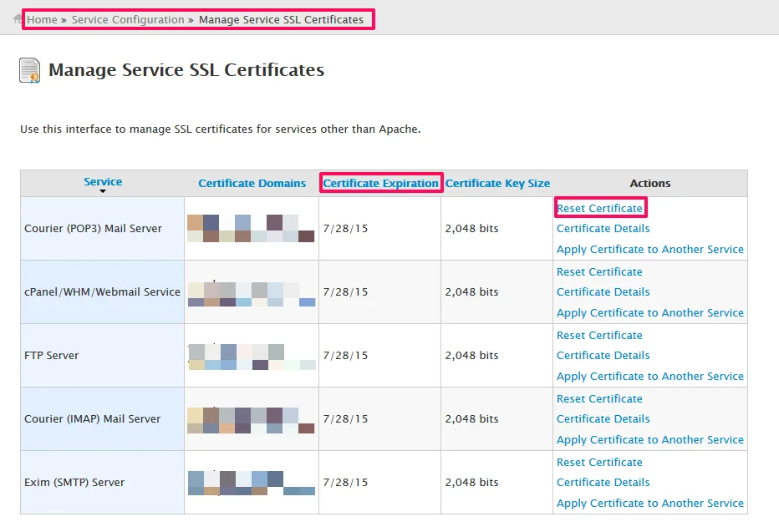Click the 2,048 bits value in Exim (SMTP) row
The width and height of the screenshot is (779, 532).
click(471, 483)
